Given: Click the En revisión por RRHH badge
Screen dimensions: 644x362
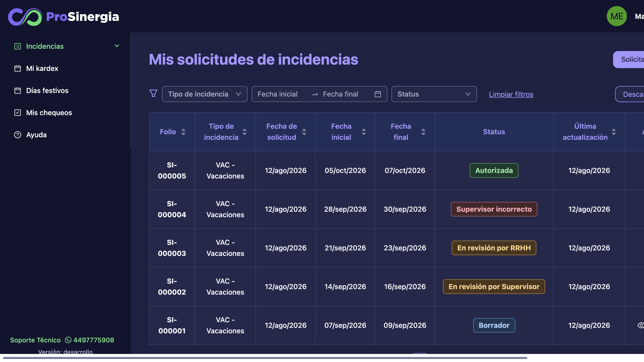Looking at the screenshot, I should (494, 248).
